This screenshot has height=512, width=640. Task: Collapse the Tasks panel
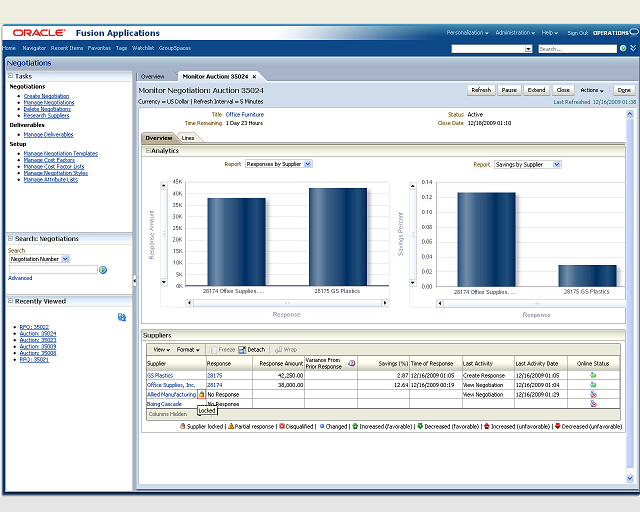point(10,76)
